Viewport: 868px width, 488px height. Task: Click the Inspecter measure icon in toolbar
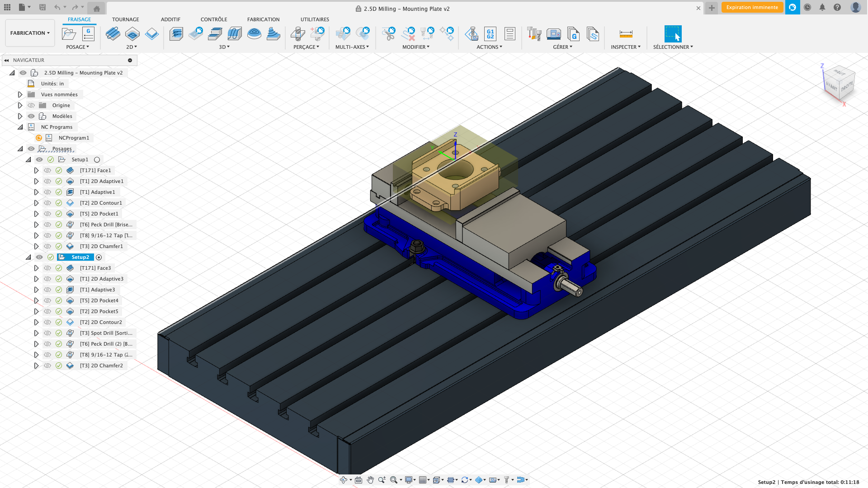click(626, 34)
